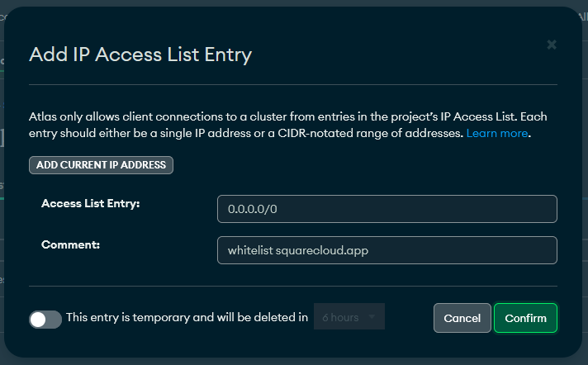The image size is (588, 365).
Task: Click the white knob of the temporary toggle
Action: [x=38, y=320]
